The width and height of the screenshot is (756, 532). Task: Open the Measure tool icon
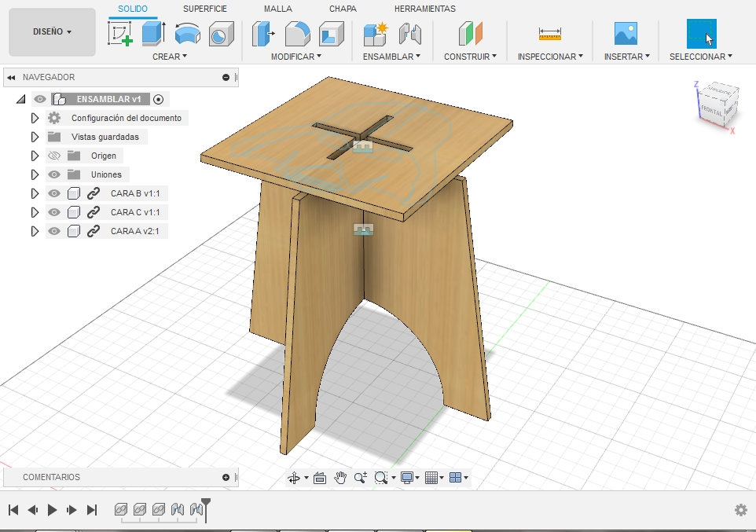549,34
